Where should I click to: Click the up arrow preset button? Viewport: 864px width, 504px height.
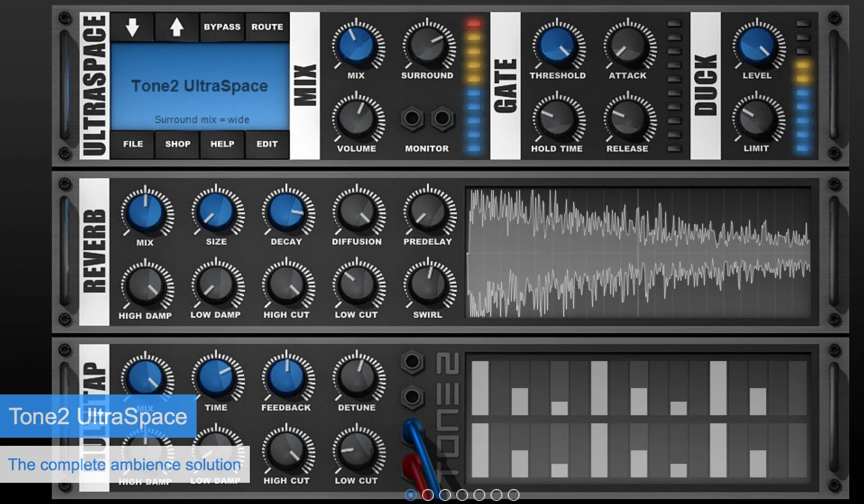click(x=177, y=27)
